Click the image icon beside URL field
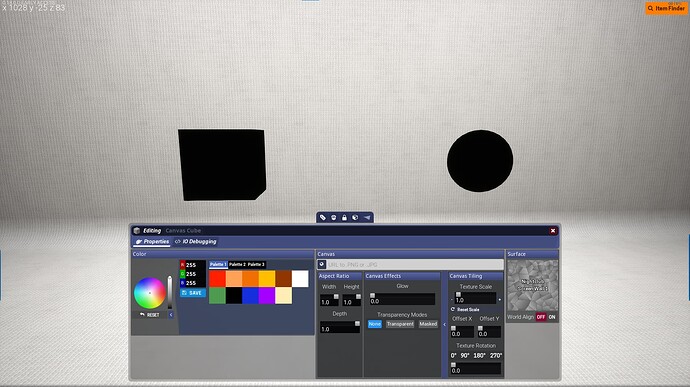The height and width of the screenshot is (387, 690). (x=322, y=265)
